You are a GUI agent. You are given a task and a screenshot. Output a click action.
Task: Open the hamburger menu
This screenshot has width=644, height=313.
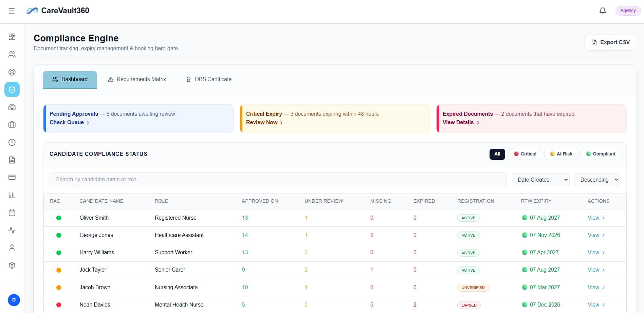pos(12,11)
